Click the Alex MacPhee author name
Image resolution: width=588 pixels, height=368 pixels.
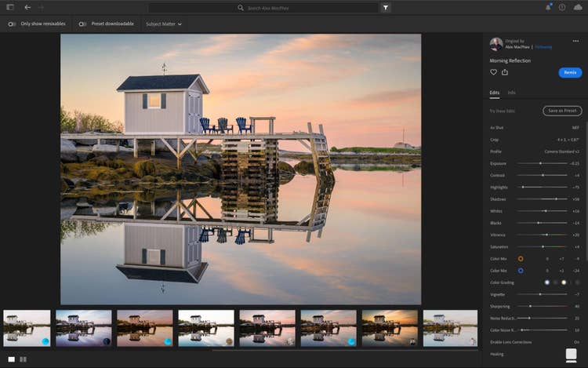(x=517, y=47)
